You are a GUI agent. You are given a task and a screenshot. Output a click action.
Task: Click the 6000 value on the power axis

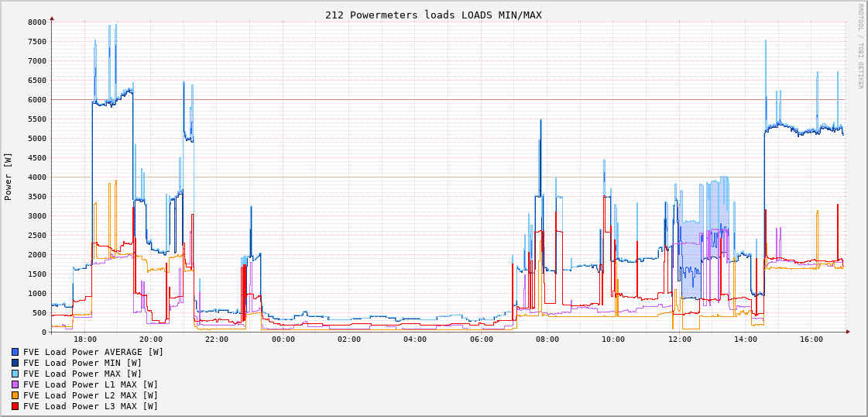coord(37,100)
